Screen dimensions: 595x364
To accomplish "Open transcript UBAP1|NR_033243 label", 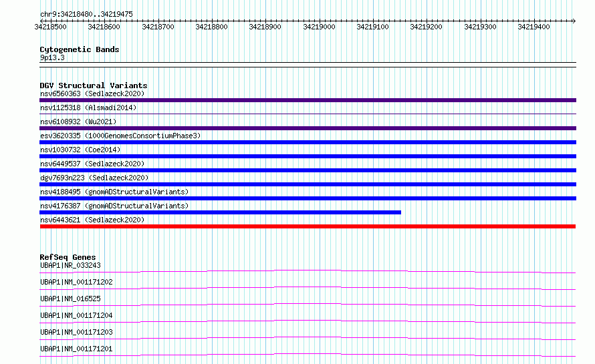I will (x=70, y=265).
